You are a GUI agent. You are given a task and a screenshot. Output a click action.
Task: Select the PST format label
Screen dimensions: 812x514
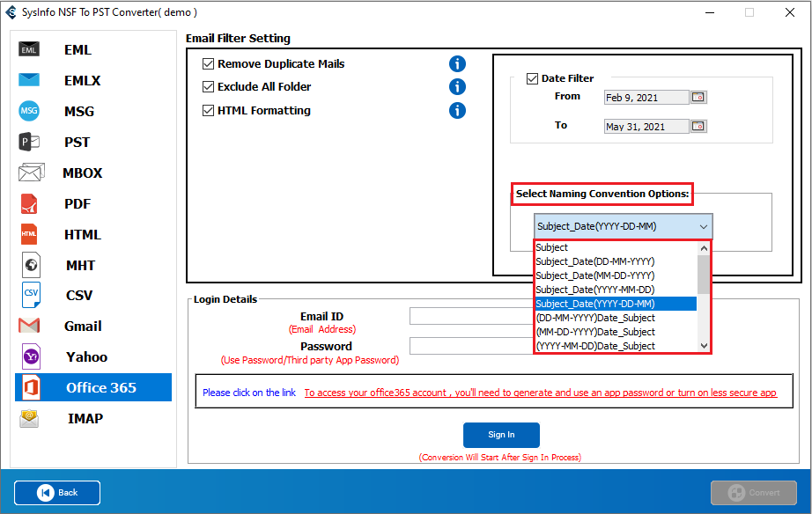77,143
